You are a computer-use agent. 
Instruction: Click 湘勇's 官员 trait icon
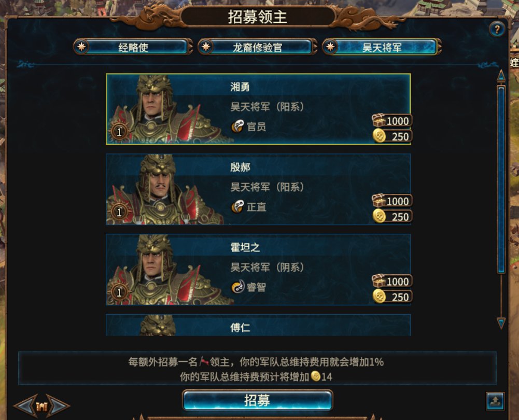tap(237, 127)
